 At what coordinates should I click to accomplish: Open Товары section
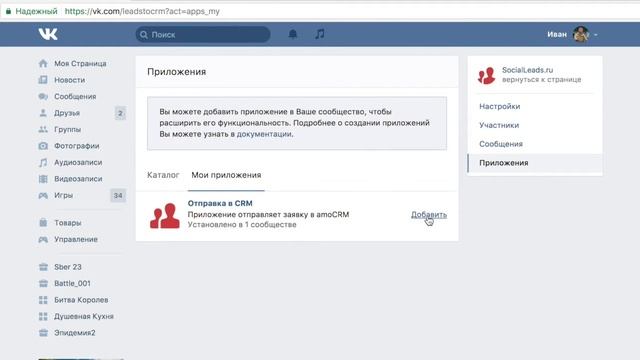[x=68, y=222]
